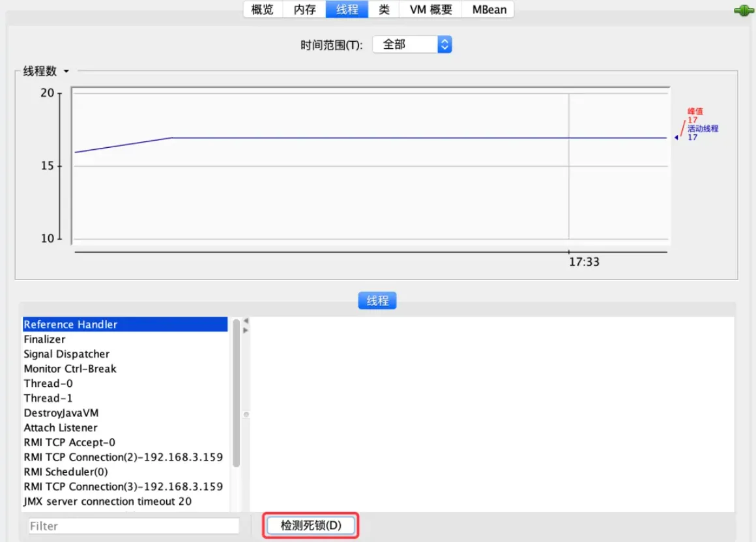Click the thread Filter input field
Screen dimensions: 756x542
(134, 526)
